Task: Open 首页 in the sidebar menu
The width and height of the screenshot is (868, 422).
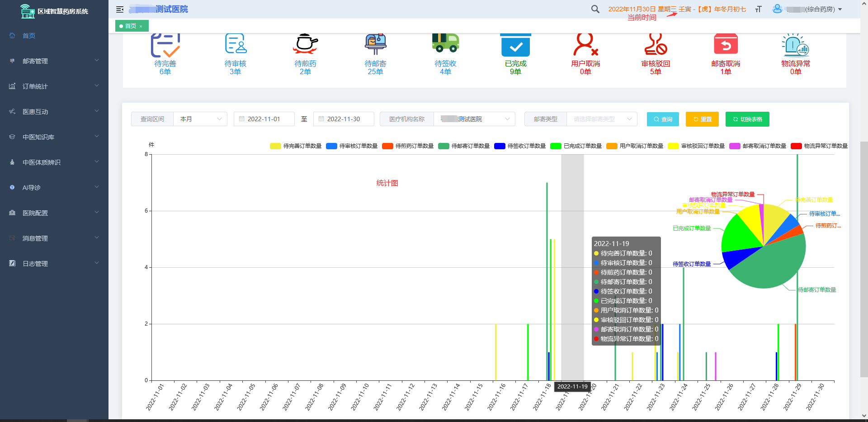Action: tap(54, 35)
